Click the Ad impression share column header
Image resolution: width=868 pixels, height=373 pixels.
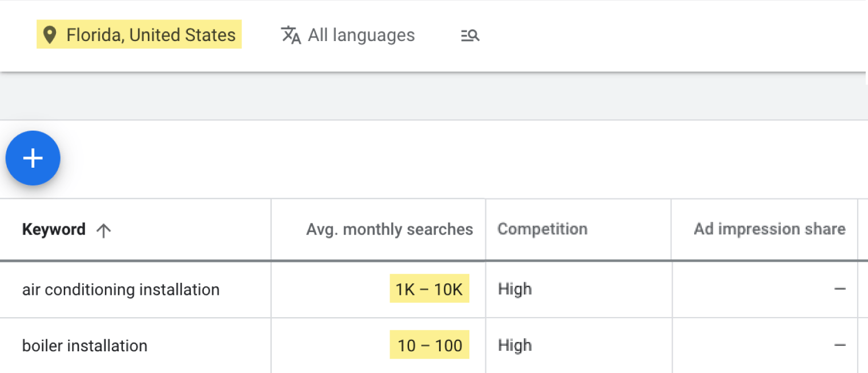(x=769, y=229)
